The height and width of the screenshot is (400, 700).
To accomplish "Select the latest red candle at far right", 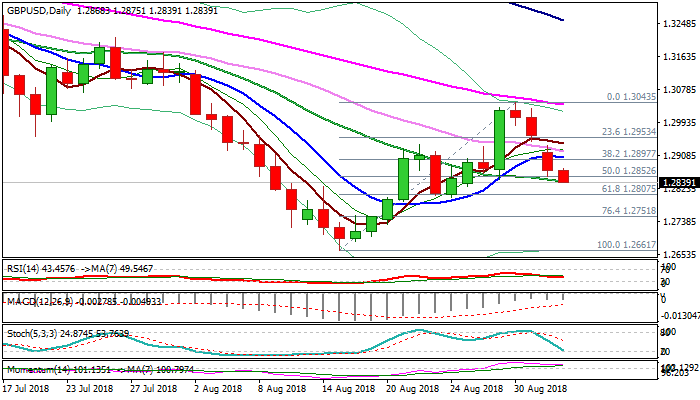I will [564, 176].
